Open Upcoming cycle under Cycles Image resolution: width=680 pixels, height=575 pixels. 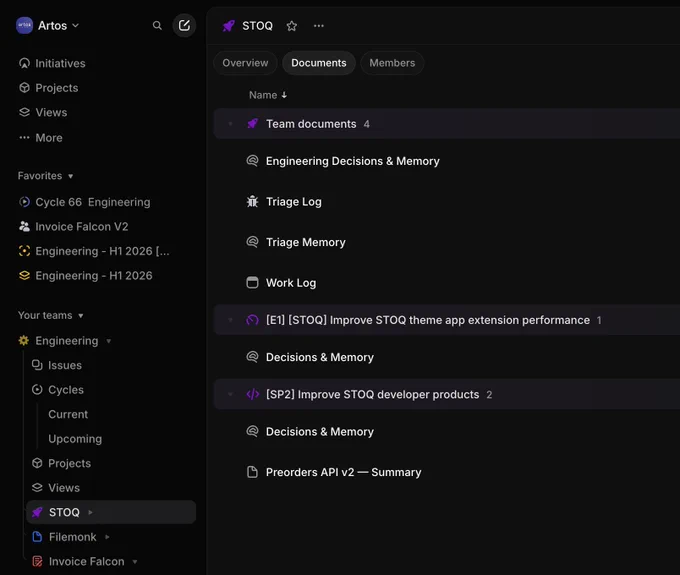pyautogui.click(x=75, y=439)
